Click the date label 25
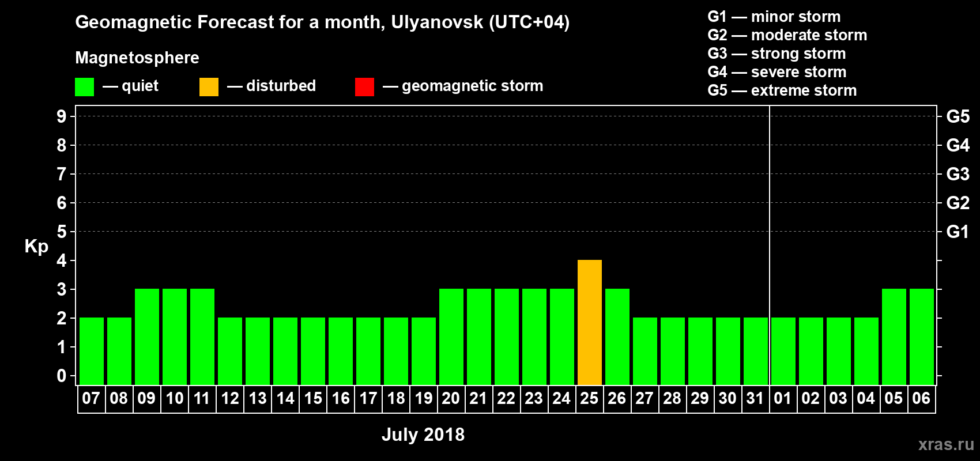 (x=589, y=398)
